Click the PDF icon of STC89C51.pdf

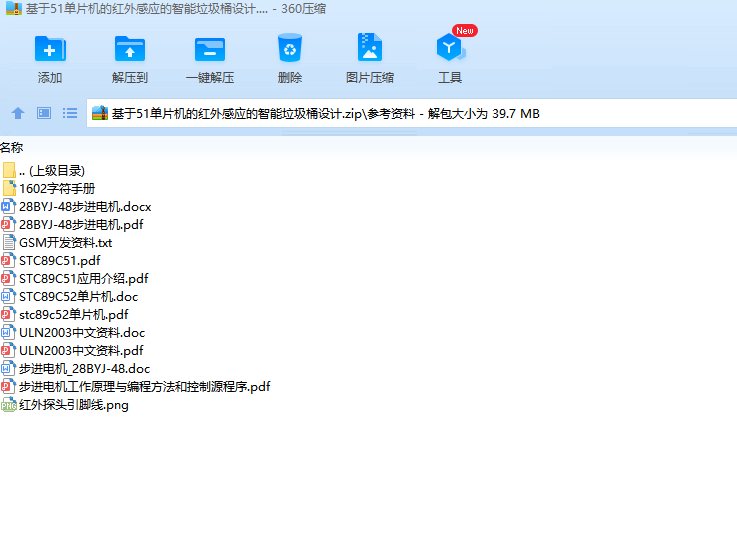pyautogui.click(x=8, y=260)
